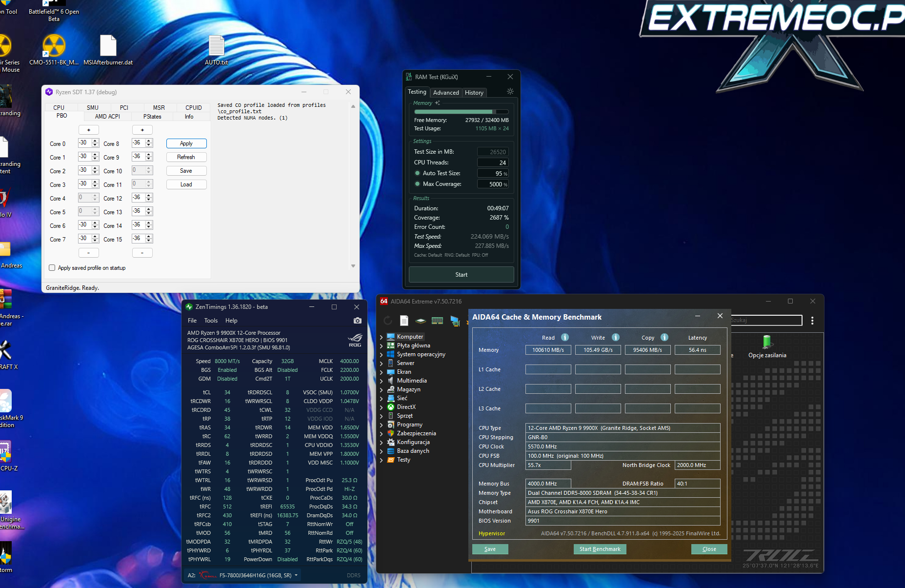Click the AIDA64 refresh toolbar icon
This screenshot has height=588, width=905.
388,321
